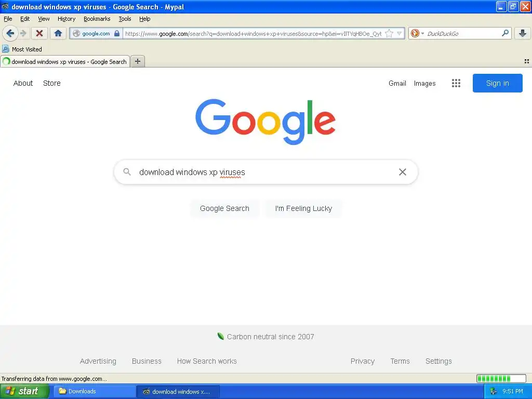This screenshot has width=532, height=399.
Task: Click the magnifier icon in Google search box
Action: pyautogui.click(x=127, y=171)
